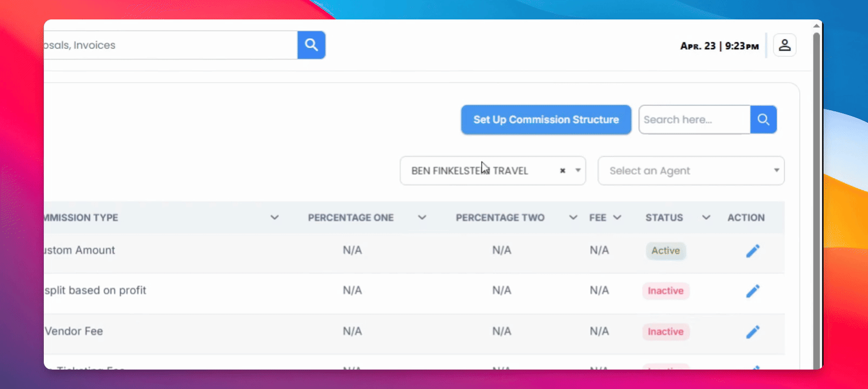This screenshot has height=389, width=868.
Task: Focus the top Invoices search field
Action: click(x=170, y=45)
